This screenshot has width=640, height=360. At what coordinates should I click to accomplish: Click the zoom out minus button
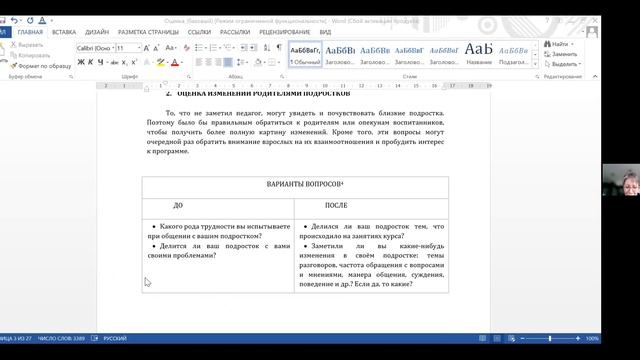(522, 338)
